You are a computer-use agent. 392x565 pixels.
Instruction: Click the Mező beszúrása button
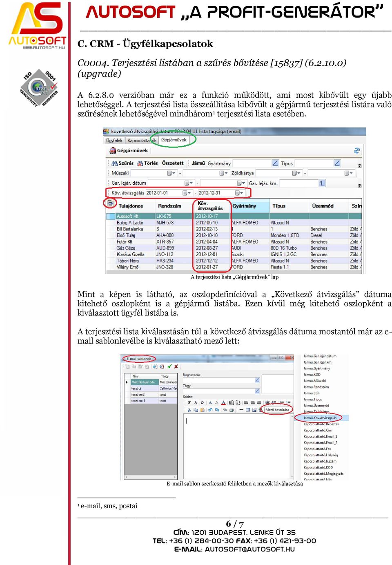click(x=277, y=410)
